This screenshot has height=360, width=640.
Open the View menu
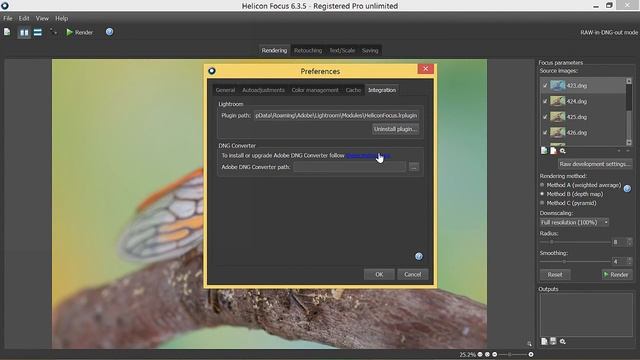click(42, 18)
